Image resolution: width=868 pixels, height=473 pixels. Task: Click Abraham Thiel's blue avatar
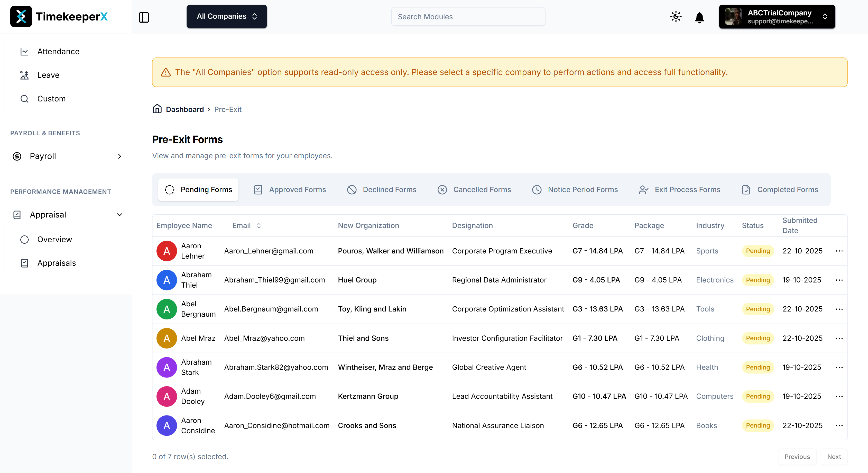pyautogui.click(x=167, y=280)
